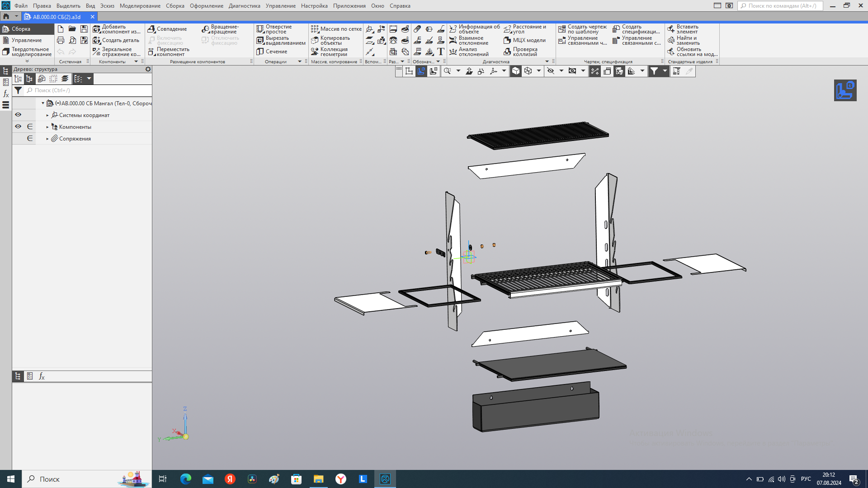Screen dimensions: 868x488
Task: Click the Совпадение mate tool
Action: [x=167, y=29]
